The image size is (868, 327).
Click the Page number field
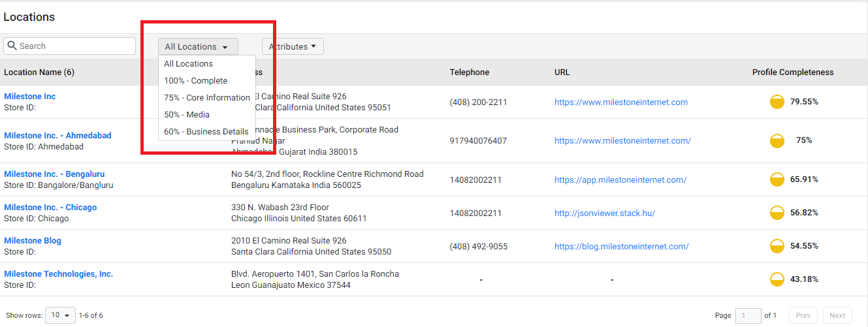tap(748, 316)
